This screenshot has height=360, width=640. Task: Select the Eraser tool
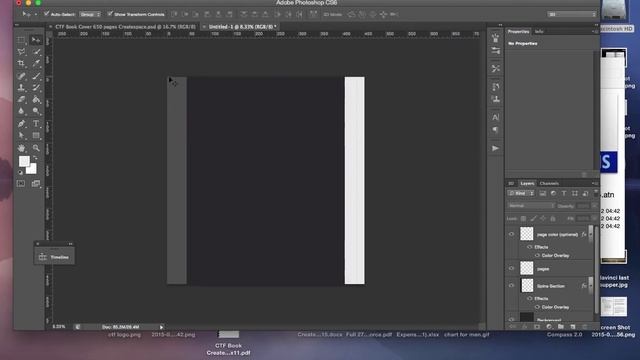pyautogui.click(x=21, y=100)
